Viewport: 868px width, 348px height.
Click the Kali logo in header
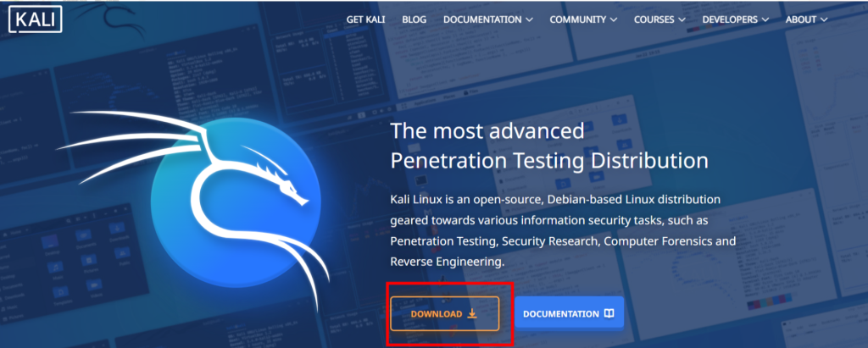coord(35,19)
